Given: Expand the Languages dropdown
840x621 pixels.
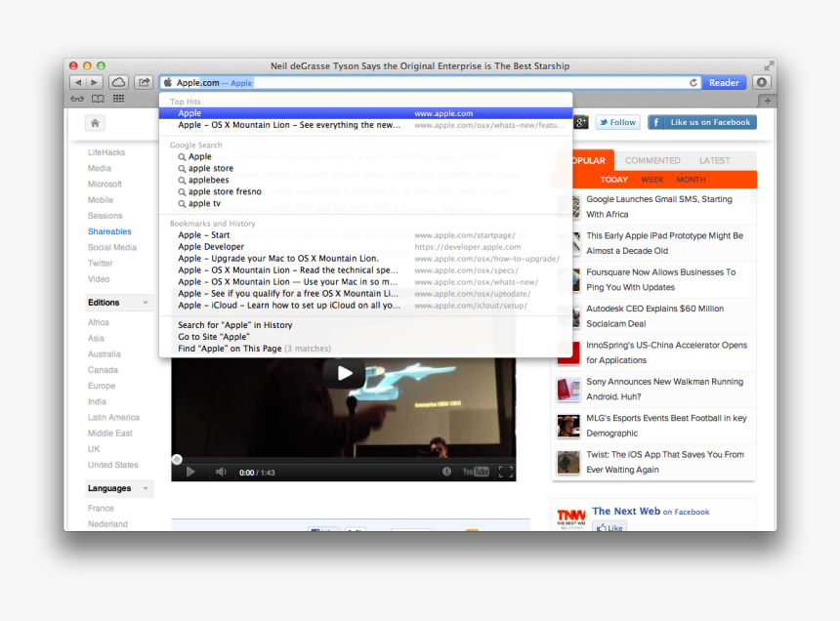Looking at the screenshot, I should click(x=119, y=488).
